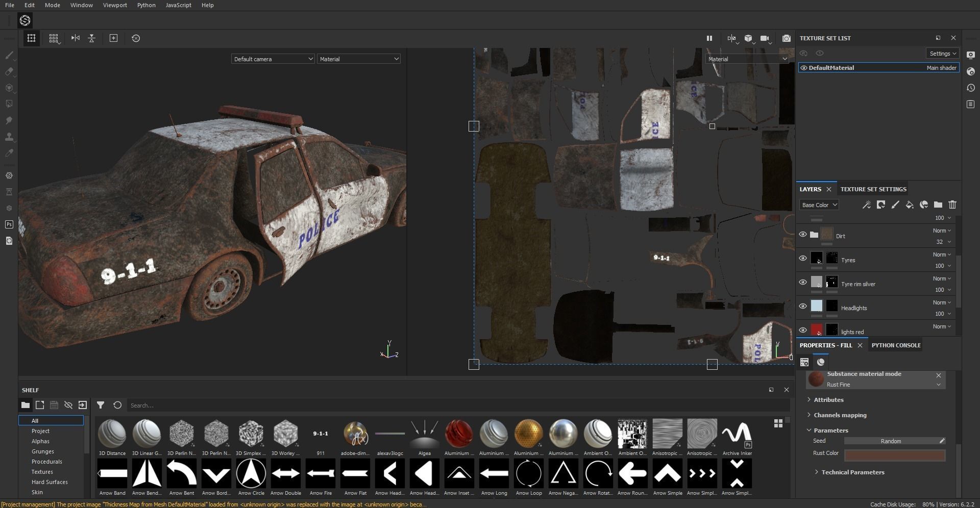The image size is (980, 508).
Task: Hide the lights red layer
Action: 803,330
